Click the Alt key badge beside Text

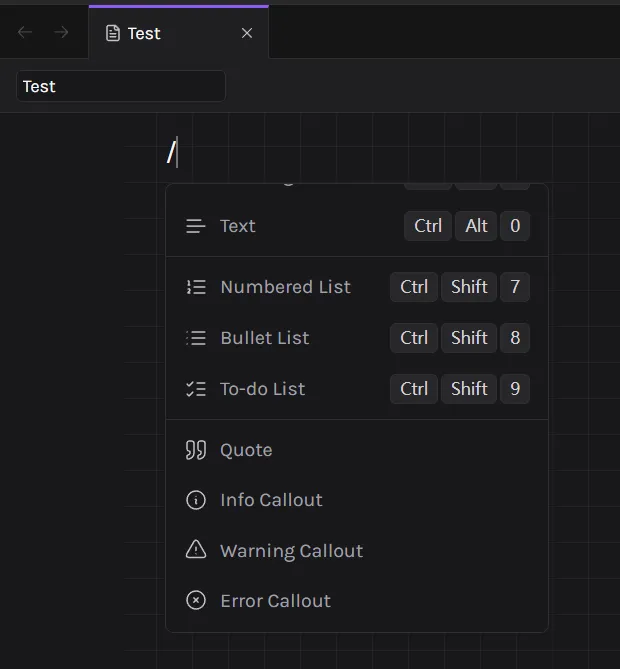coord(476,226)
